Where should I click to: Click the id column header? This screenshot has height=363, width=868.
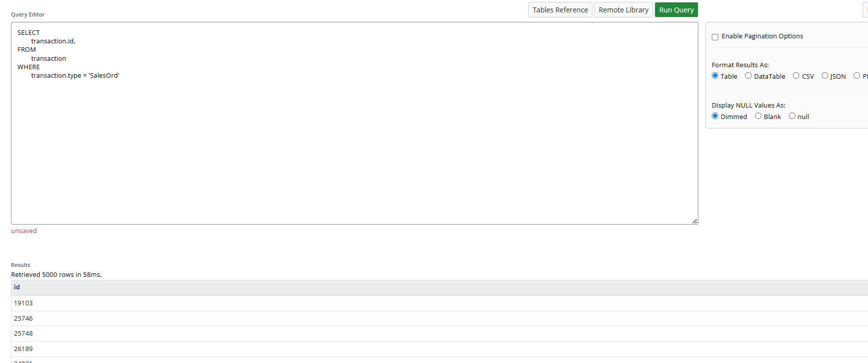pyautogui.click(x=17, y=287)
